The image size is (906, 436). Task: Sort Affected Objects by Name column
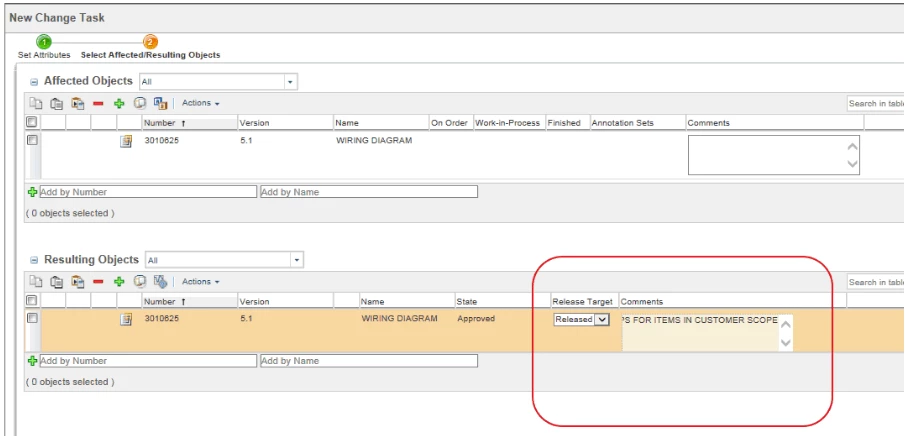click(x=381, y=123)
